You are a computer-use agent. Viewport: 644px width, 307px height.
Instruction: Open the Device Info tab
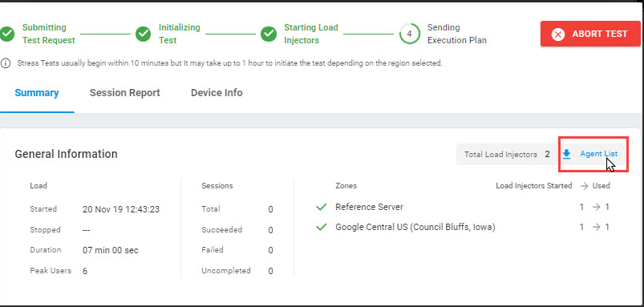point(217,93)
